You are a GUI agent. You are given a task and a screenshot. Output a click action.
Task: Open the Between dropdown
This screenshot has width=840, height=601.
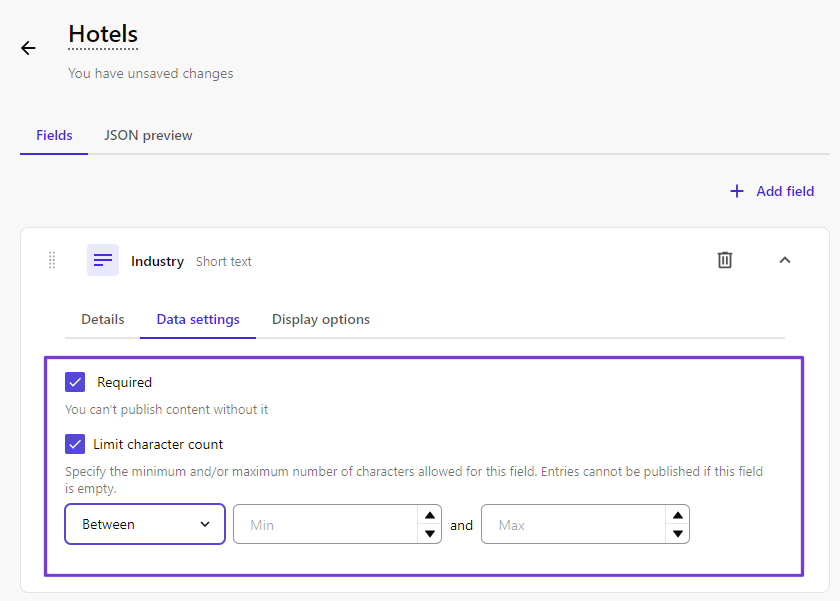pos(145,524)
